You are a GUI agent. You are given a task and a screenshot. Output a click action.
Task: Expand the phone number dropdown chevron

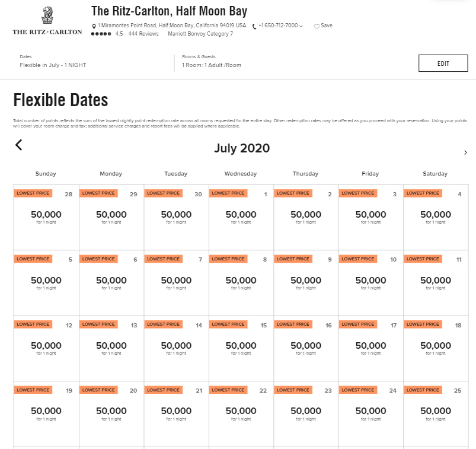tap(301, 26)
